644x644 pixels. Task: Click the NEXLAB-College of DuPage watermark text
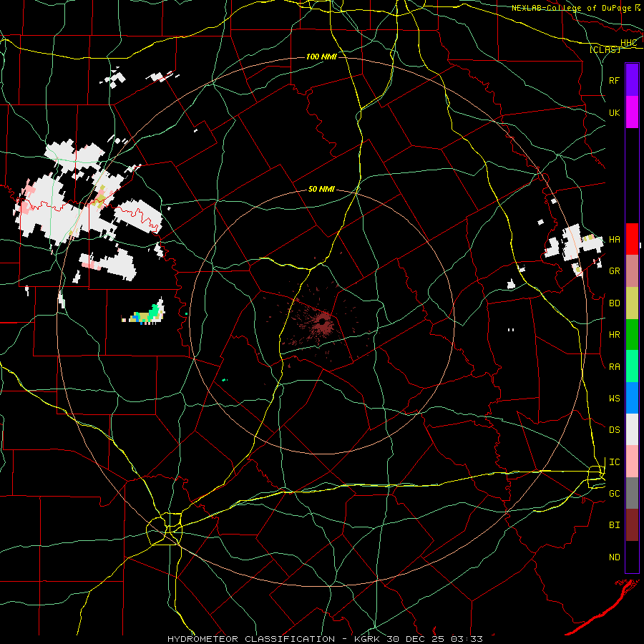point(572,8)
